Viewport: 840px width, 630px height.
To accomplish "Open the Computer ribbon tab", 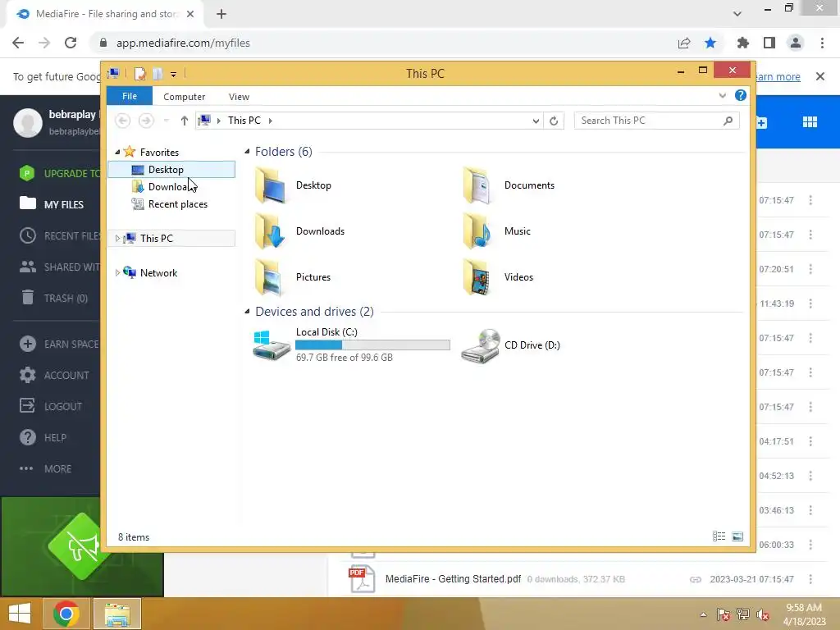I will tap(185, 97).
